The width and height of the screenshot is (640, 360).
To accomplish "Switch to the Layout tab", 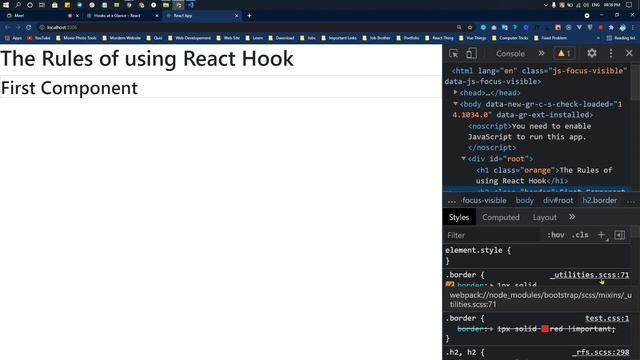I will tap(544, 217).
